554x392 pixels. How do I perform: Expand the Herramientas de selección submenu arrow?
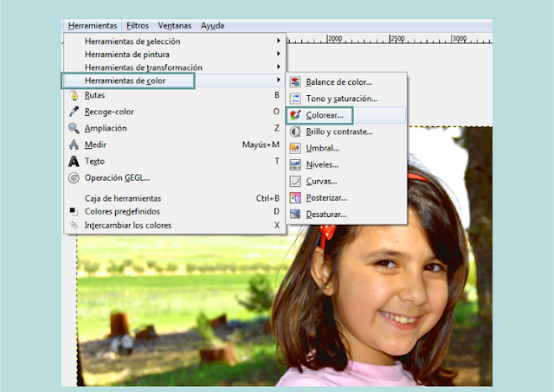(279, 41)
